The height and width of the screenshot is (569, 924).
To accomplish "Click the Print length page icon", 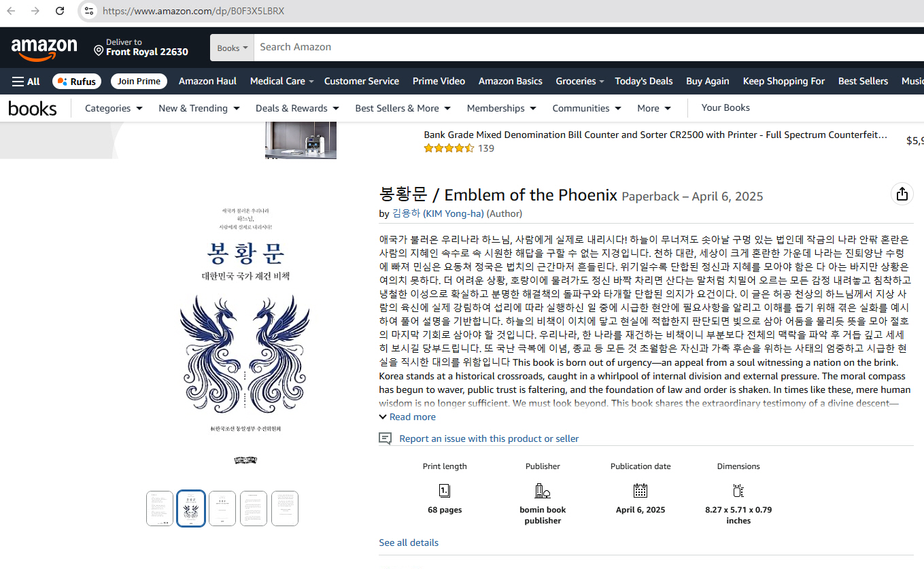I will (x=445, y=490).
